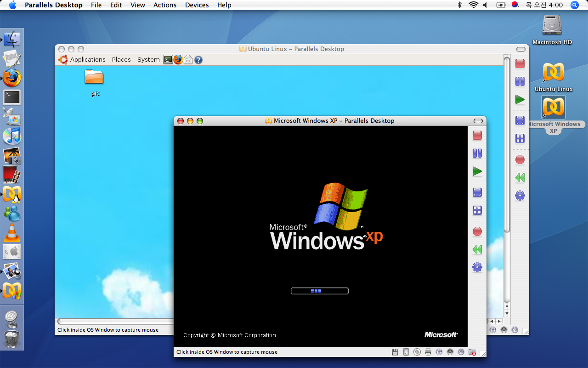The width and height of the screenshot is (588, 368).
Task: Switch Ubuntu Linux window to full screen
Action: point(520,121)
